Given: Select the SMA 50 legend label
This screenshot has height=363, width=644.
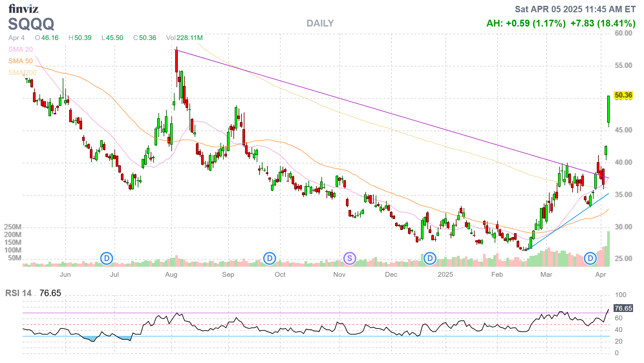Looking at the screenshot, I should pos(20,61).
